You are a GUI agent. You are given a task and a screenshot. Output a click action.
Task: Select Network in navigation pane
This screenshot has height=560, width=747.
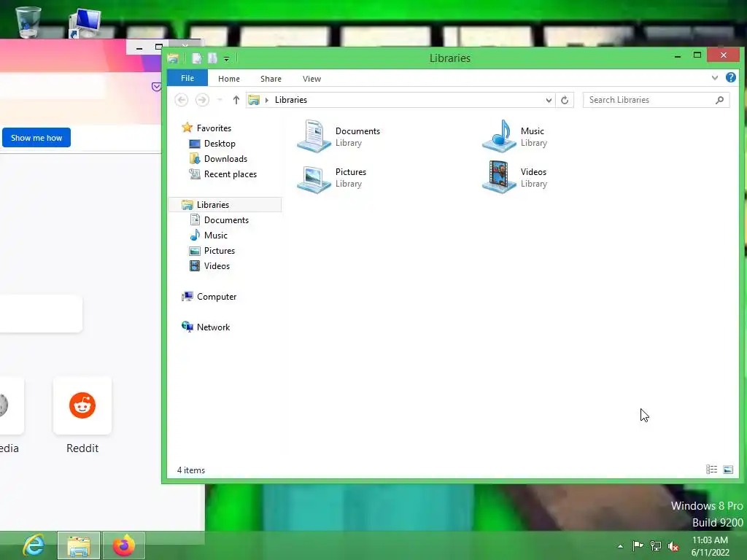point(205,327)
